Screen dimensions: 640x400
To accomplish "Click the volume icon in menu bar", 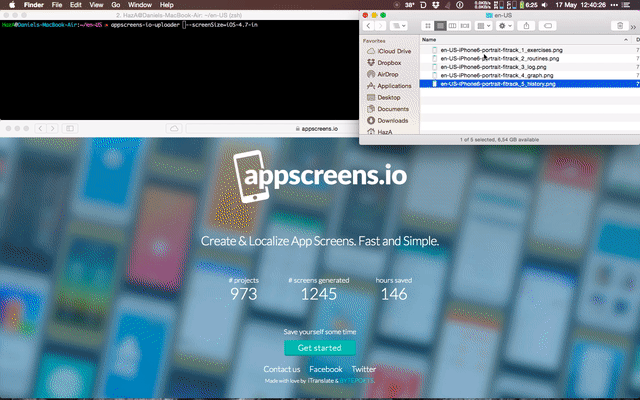I will tap(544, 5).
